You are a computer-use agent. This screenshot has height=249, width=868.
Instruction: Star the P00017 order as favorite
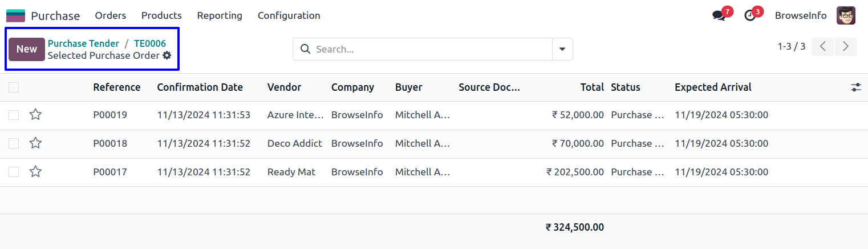[x=35, y=172]
